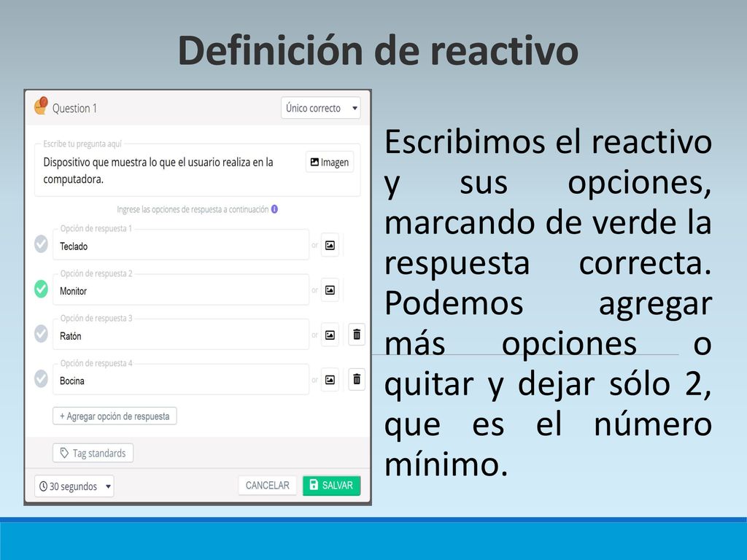Click the Question 1 title text
This screenshot has width=747, height=560.
pos(74,109)
